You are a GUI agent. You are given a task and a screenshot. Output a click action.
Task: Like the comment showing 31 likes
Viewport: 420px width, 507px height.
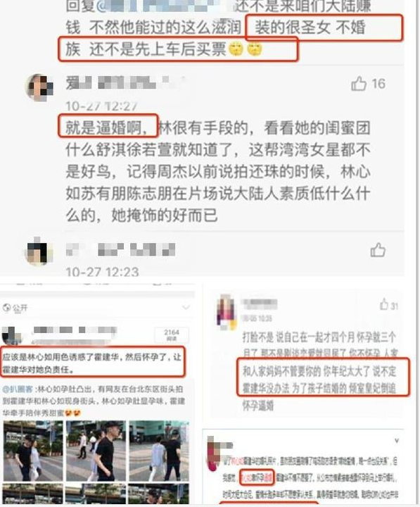click(x=384, y=305)
